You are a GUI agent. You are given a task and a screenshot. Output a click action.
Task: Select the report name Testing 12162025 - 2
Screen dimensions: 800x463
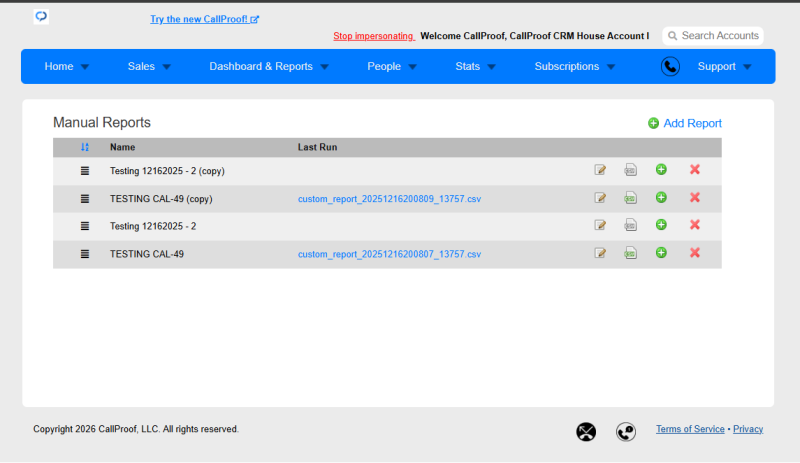(x=153, y=226)
